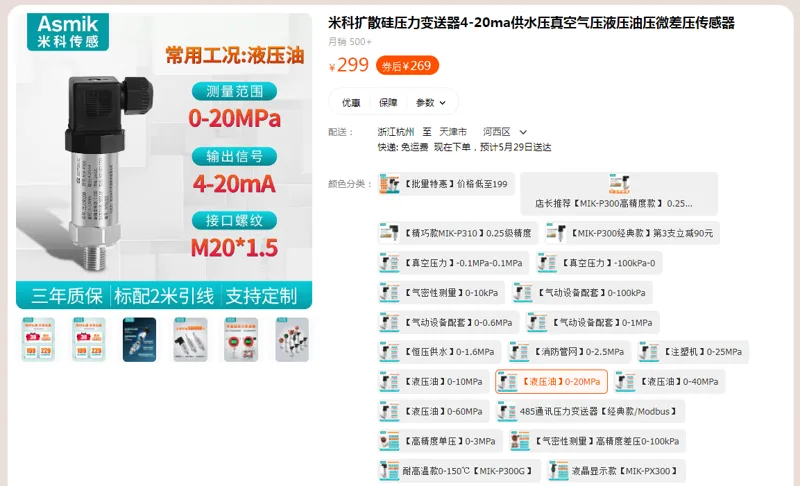The width and height of the screenshot is (800, 486).
Task: Choose 【恒压供水】0-1.6MPa variant
Action: tap(439, 352)
